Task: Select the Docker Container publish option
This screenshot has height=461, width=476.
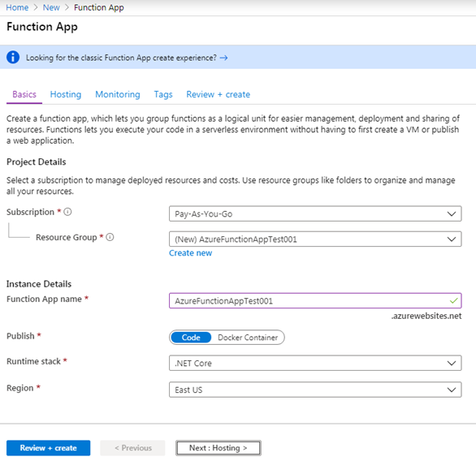Action: point(248,338)
